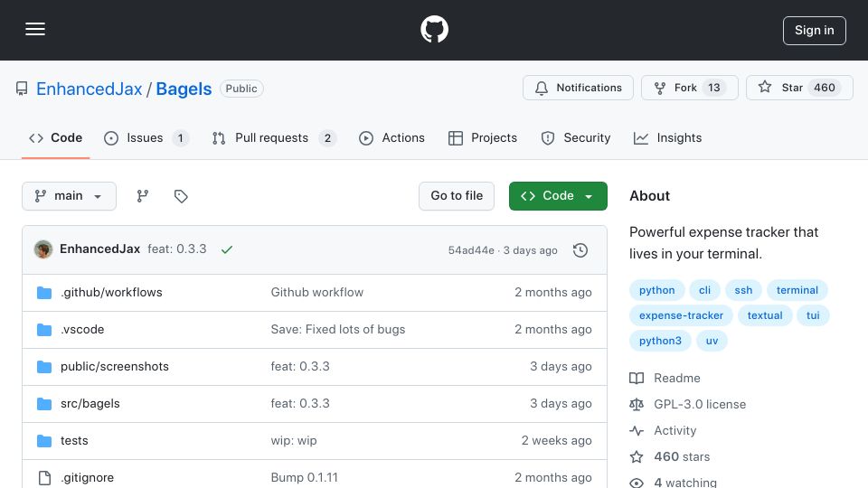Image resolution: width=868 pixels, height=488 pixels.
Task: Click folder icon beside .vscode
Action: [x=44, y=330]
